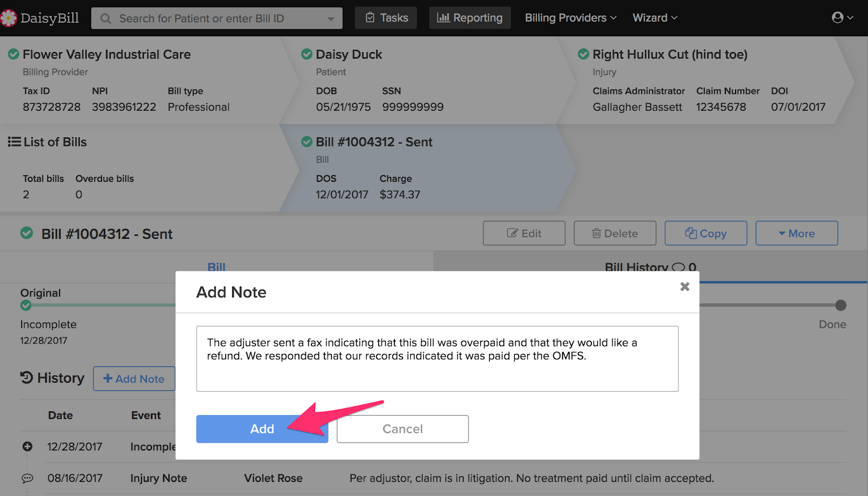Open the Right Hullux Cut (hind toe) injury

click(x=670, y=54)
